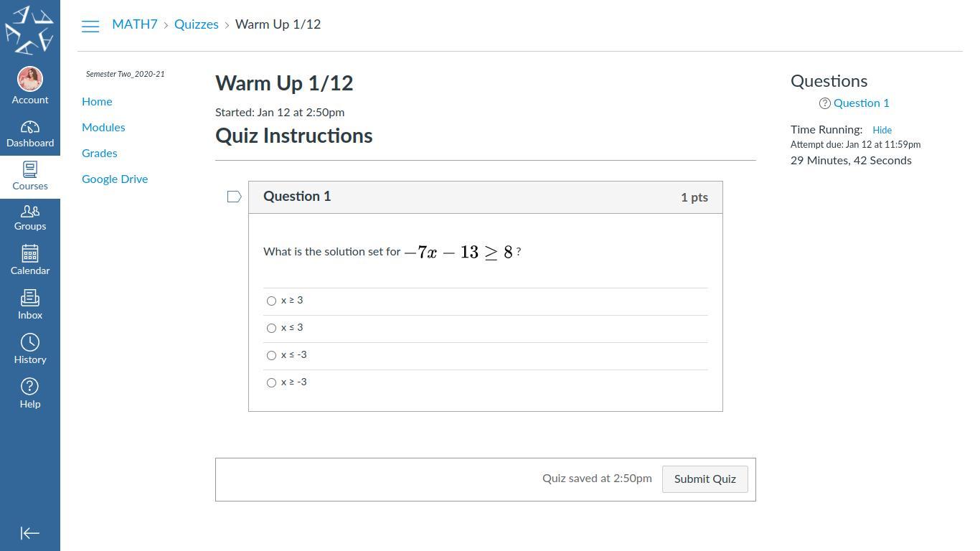Screen dimensions: 980x551
Task: Select the answer x ≥ 3
Action: (271, 301)
